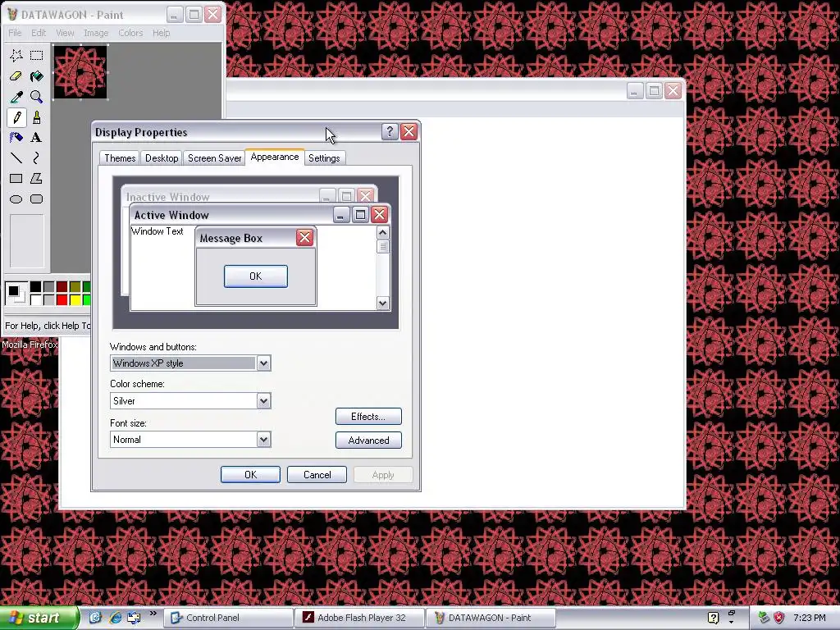Select the Rectangle shape tool

pos(16,178)
